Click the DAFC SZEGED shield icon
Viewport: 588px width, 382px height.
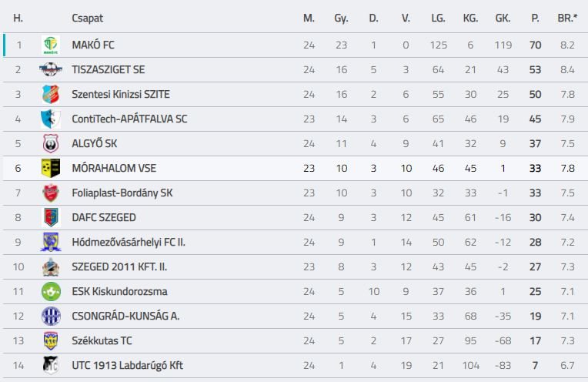point(51,218)
